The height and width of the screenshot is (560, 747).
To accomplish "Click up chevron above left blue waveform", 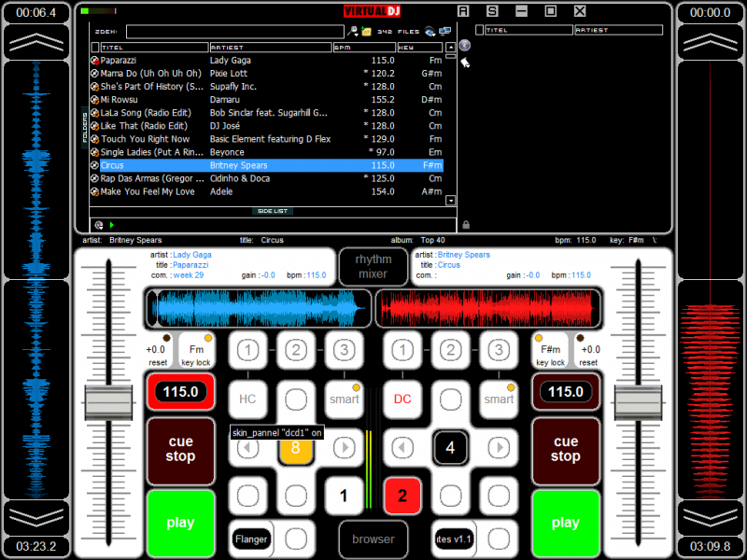I will 36,42.
